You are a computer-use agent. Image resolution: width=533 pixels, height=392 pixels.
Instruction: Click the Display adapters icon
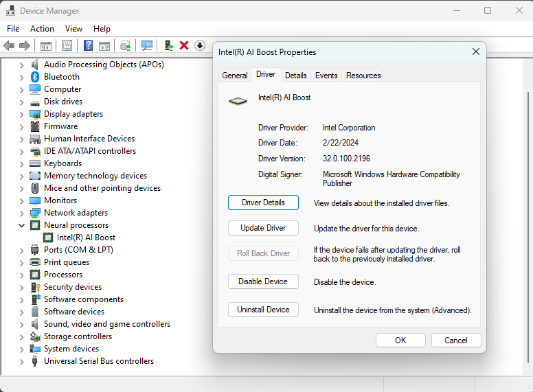click(35, 114)
